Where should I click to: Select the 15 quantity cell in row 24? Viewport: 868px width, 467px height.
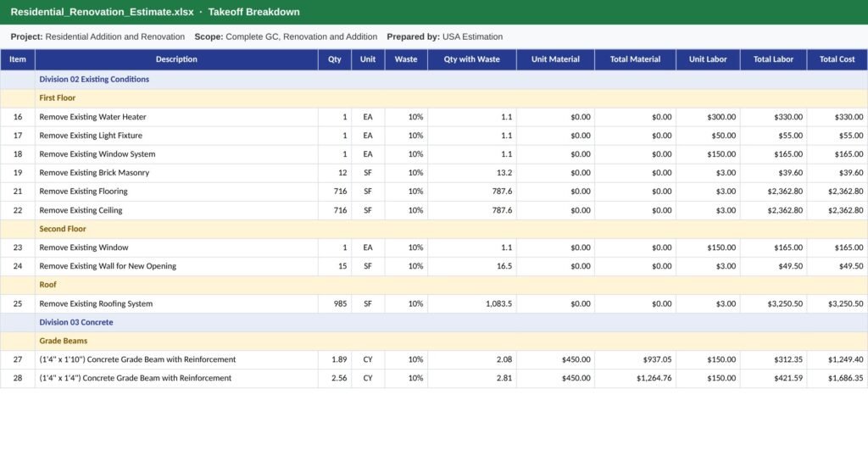tap(335, 266)
